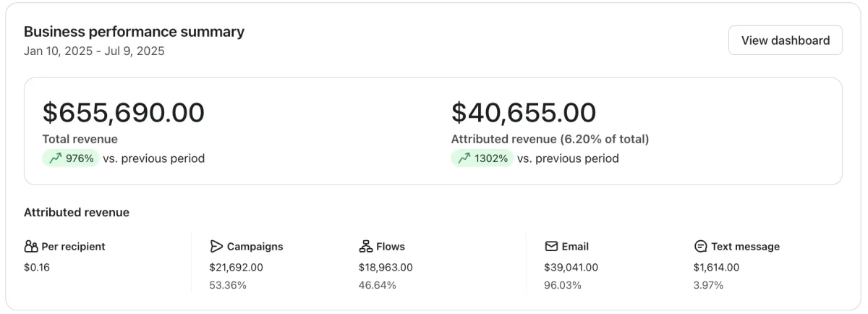Click the Flows diagram icon
Viewport: 868px width, 314px height.
(x=365, y=247)
